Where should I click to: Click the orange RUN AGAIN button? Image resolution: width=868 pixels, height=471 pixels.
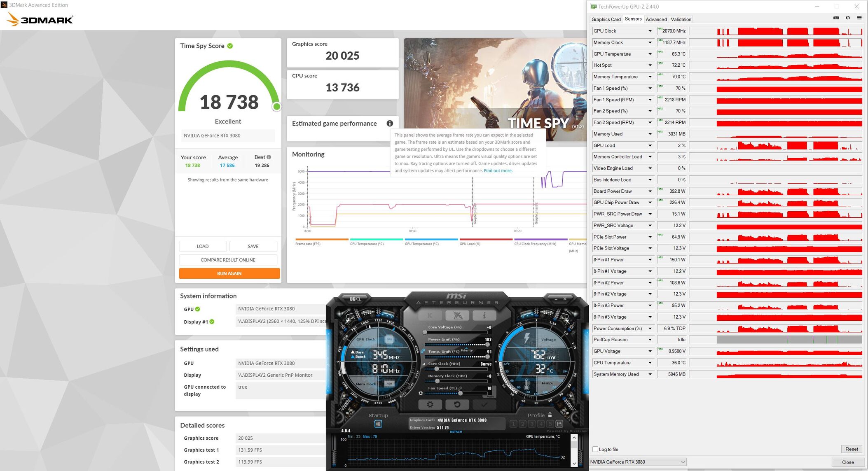coord(229,273)
